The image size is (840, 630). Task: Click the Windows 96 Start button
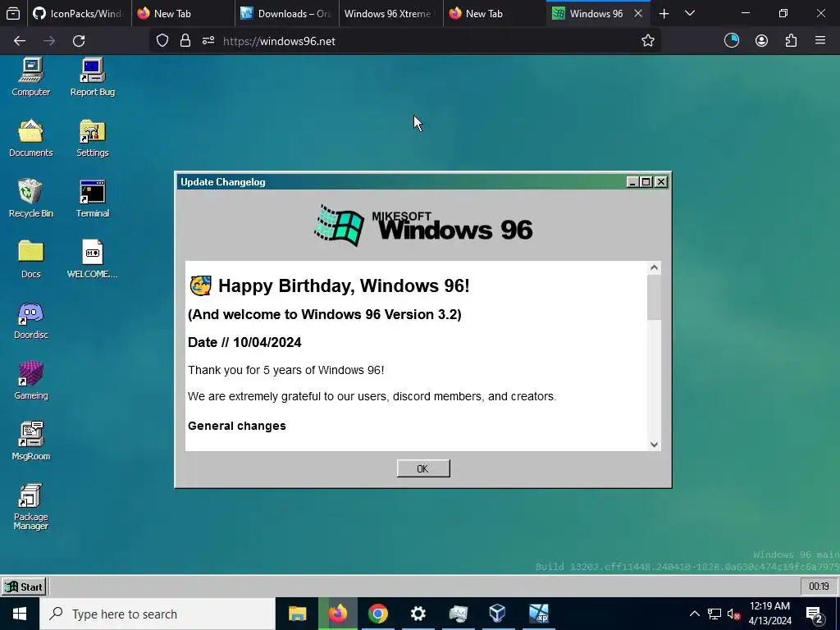tap(24, 587)
